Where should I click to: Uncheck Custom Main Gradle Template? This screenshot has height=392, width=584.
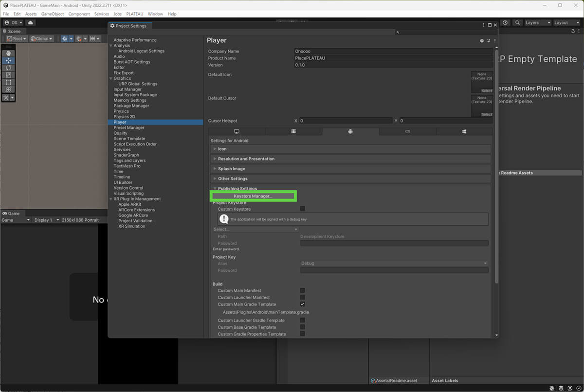302,304
